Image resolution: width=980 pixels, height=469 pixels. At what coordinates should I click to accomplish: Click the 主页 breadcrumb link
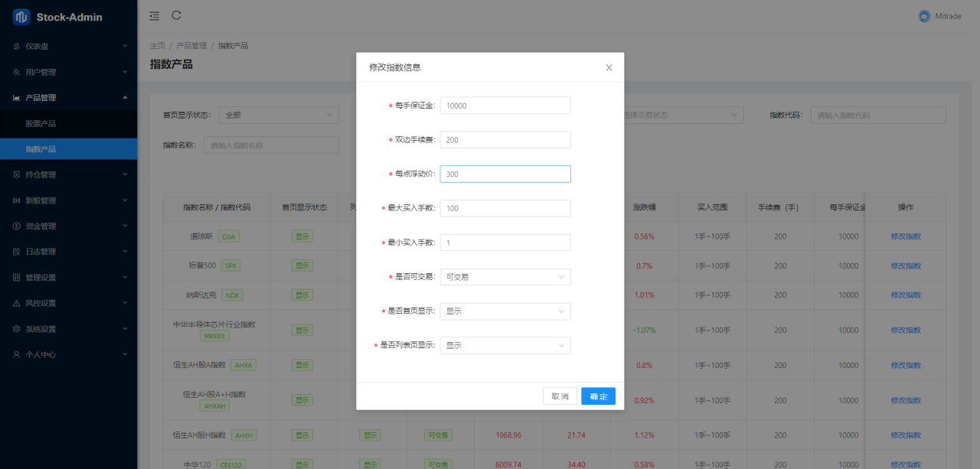pyautogui.click(x=158, y=46)
